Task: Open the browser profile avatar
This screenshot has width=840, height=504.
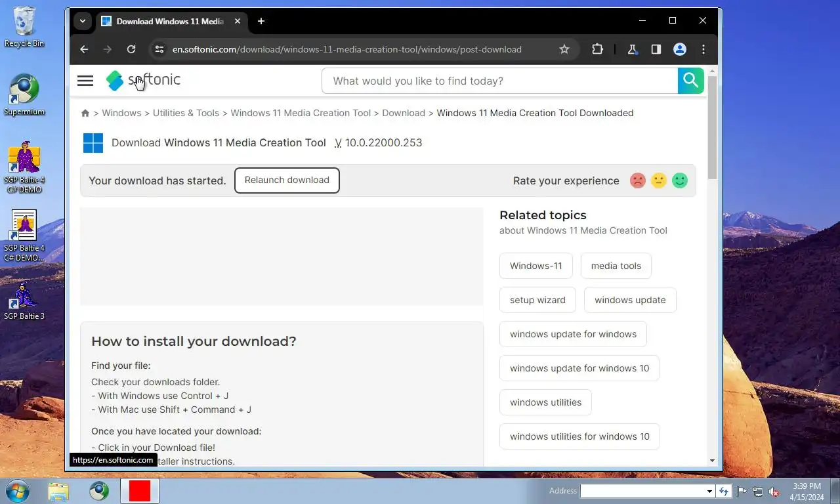Action: pos(680,49)
